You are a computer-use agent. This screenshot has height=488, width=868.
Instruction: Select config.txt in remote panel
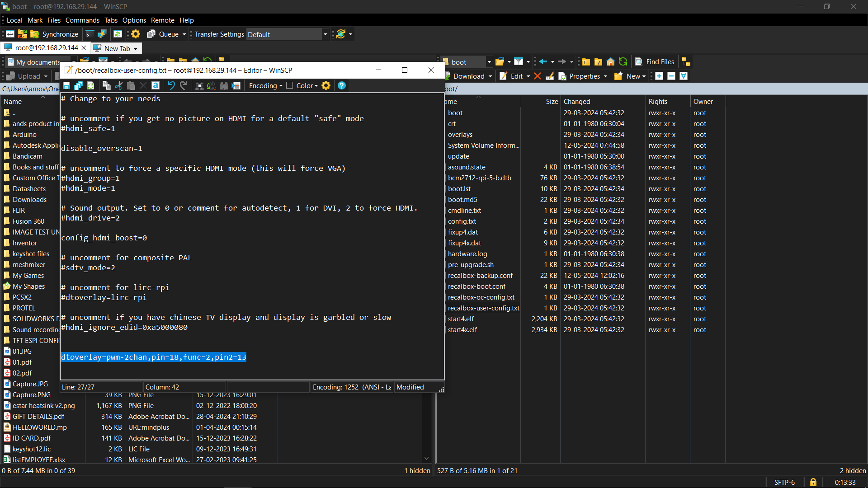462,221
